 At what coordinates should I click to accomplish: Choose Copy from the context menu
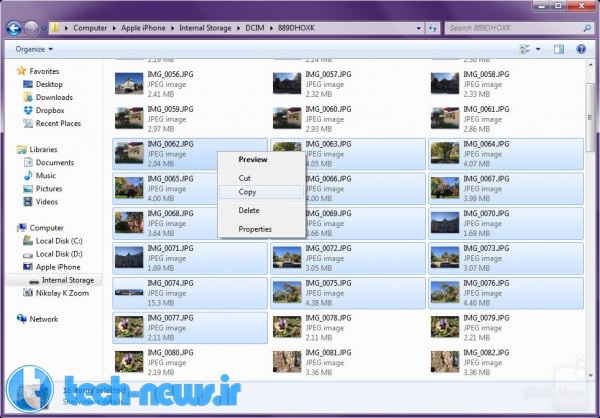261,192
